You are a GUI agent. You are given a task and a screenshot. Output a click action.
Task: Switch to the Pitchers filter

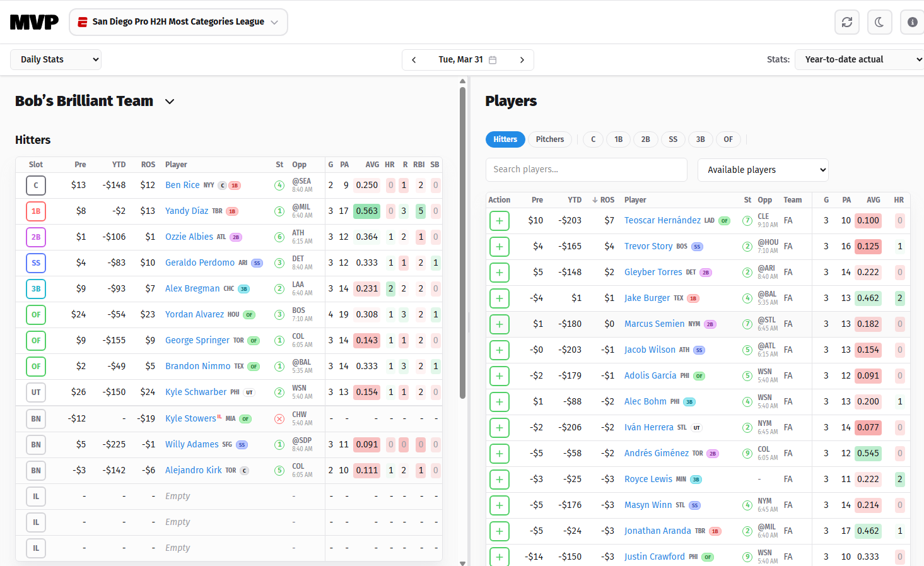coord(549,139)
